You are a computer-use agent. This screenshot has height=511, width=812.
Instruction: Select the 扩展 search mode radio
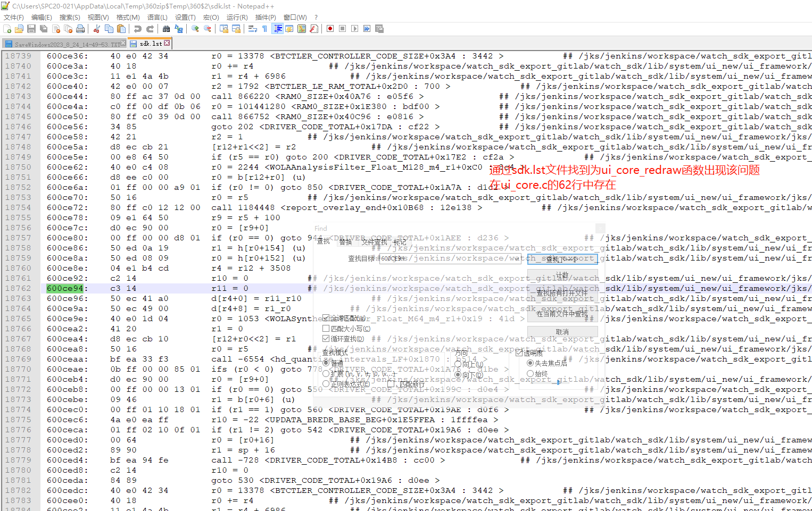click(326, 374)
